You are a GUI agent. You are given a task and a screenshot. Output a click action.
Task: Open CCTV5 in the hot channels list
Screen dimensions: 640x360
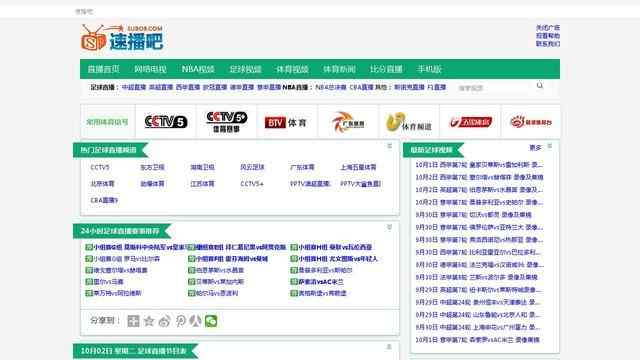tap(100, 167)
